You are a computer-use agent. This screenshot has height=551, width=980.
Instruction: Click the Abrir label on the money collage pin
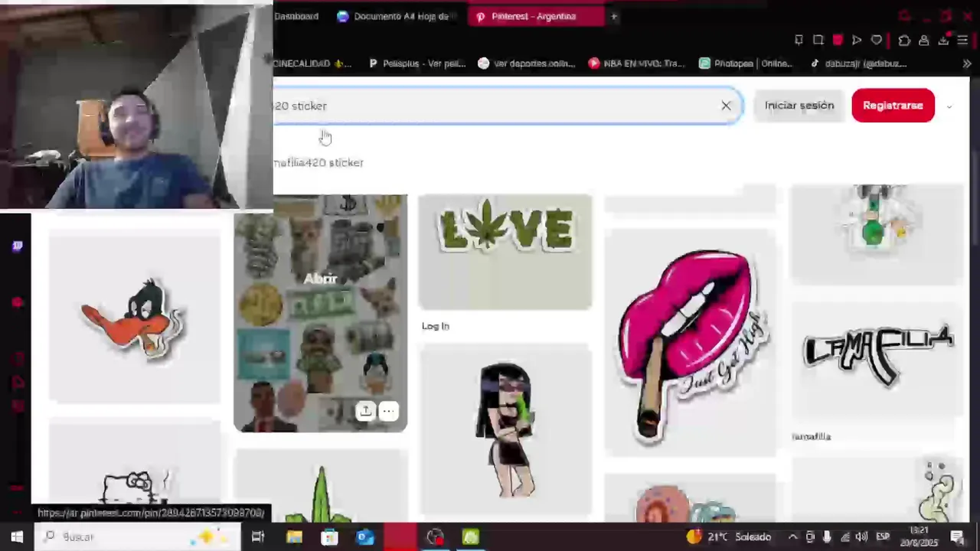(x=320, y=279)
